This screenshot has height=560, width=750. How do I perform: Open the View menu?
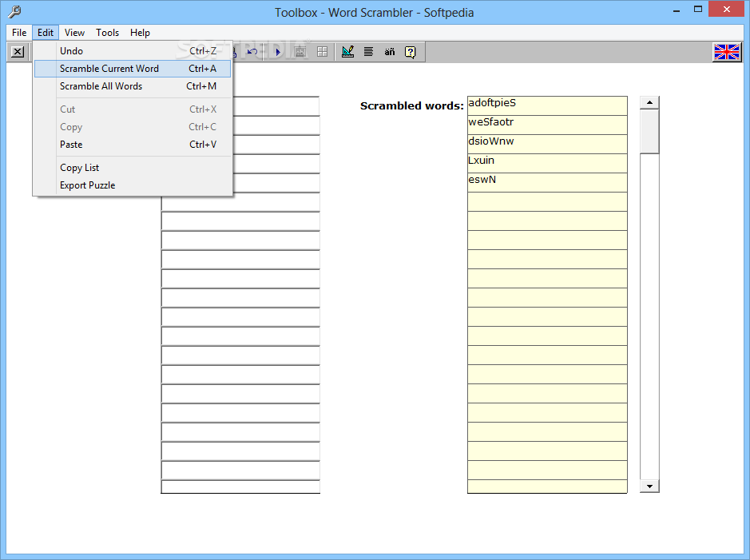point(74,33)
